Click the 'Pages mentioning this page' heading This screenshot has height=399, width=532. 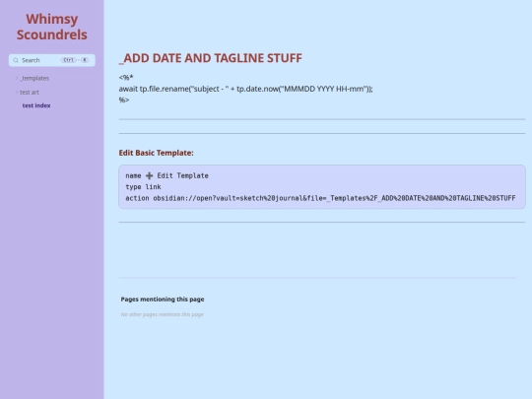click(x=163, y=299)
